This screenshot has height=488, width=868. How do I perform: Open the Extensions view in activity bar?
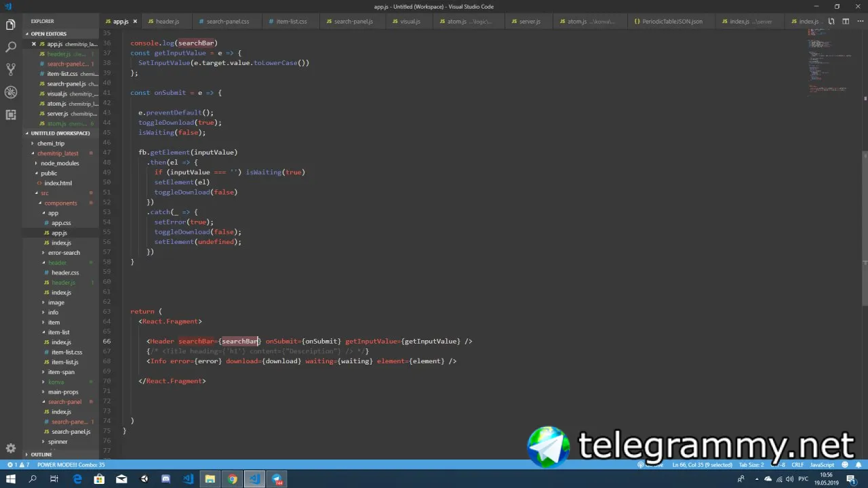pos(10,115)
